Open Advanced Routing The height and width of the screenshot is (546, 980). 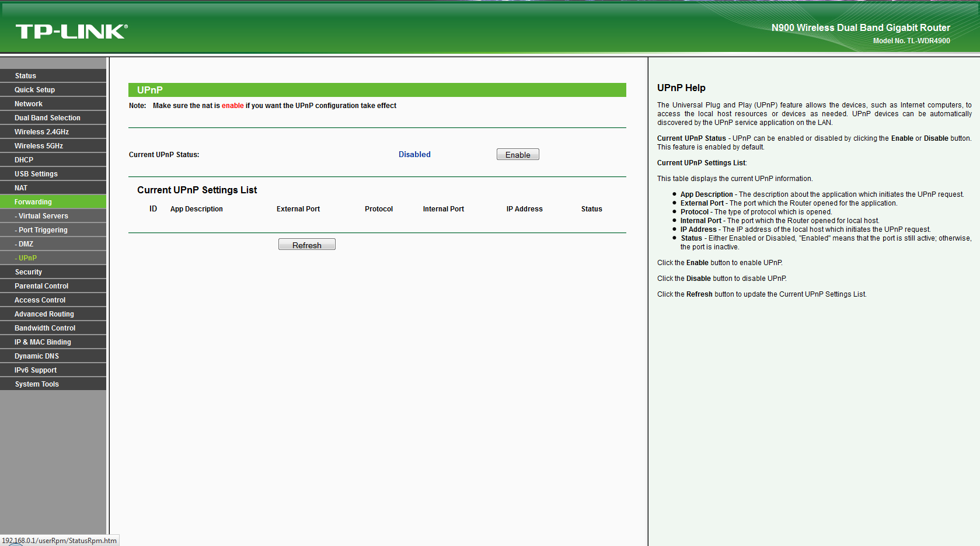point(53,314)
